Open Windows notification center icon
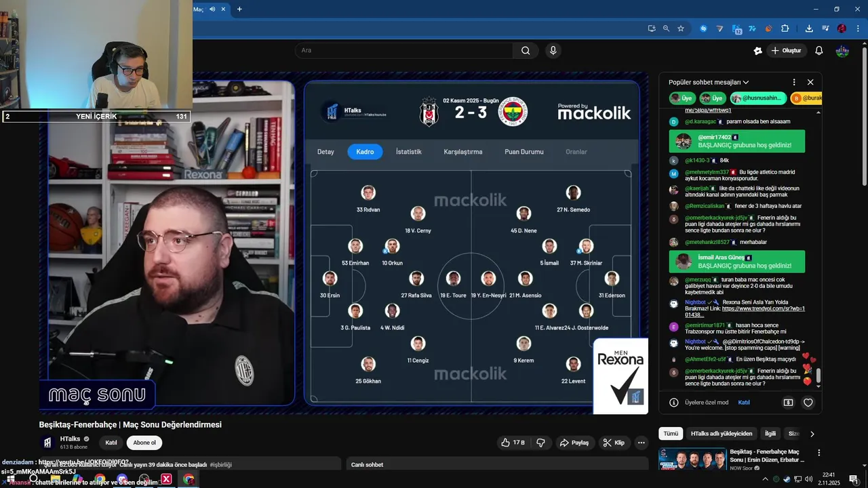Screen dimensions: 868x488 click(853, 479)
